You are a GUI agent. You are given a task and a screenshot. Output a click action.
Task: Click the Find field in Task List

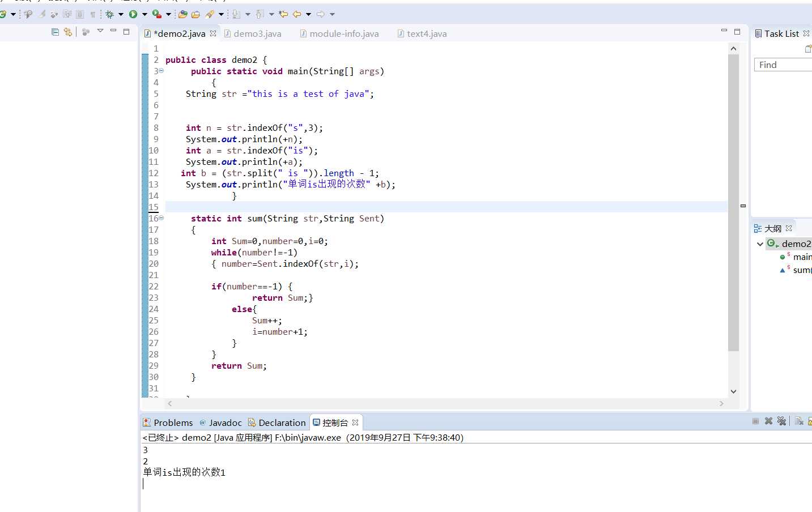pos(783,65)
